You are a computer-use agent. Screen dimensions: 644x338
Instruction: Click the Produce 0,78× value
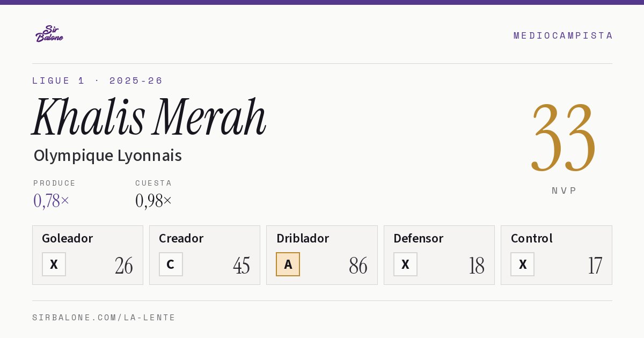52,201
